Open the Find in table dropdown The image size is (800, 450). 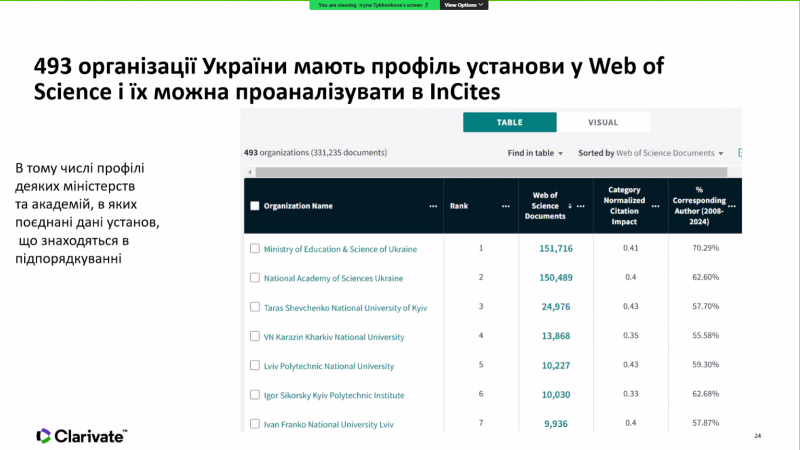tap(535, 153)
